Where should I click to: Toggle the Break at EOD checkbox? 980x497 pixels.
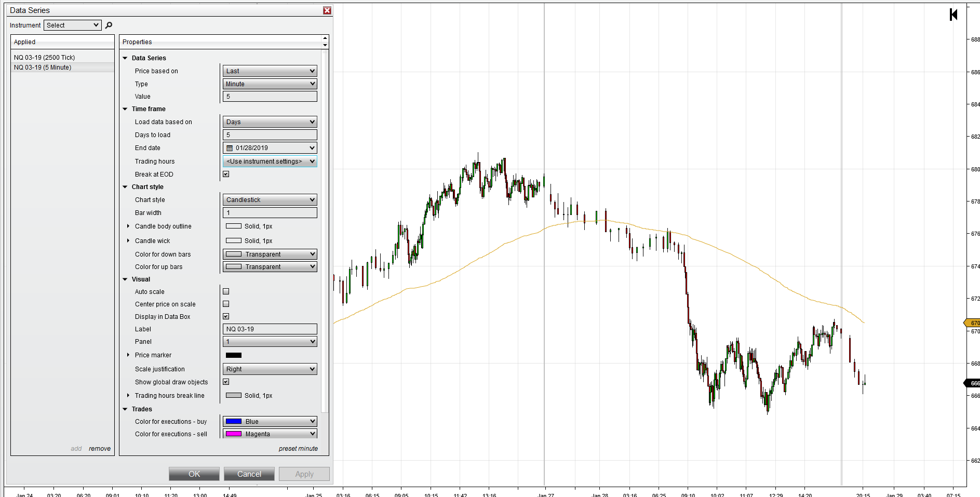(226, 174)
